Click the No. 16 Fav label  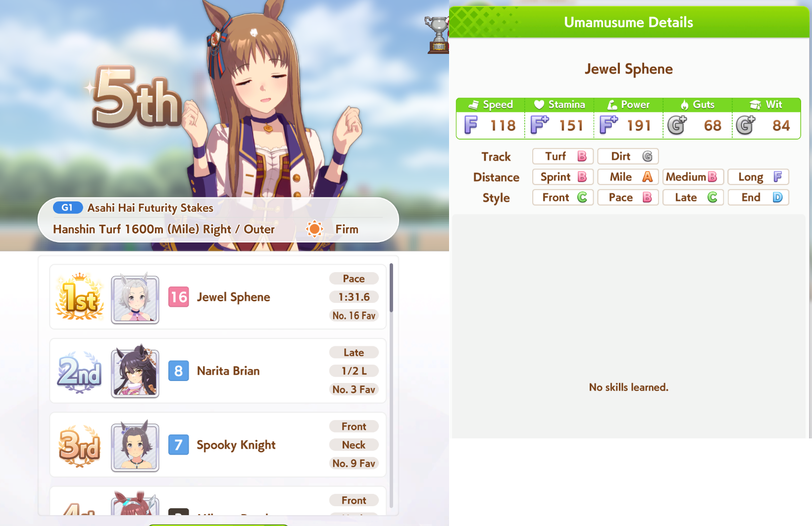[354, 315]
